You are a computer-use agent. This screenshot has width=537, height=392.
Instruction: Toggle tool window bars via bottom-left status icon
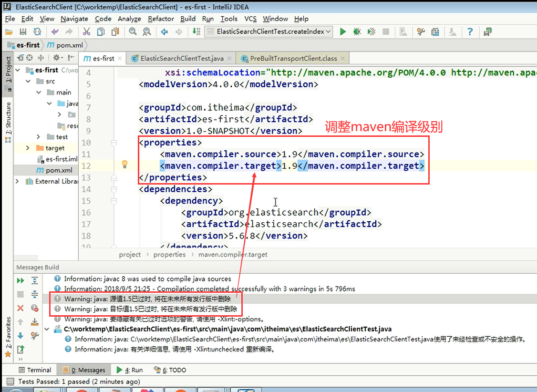click(x=9, y=382)
